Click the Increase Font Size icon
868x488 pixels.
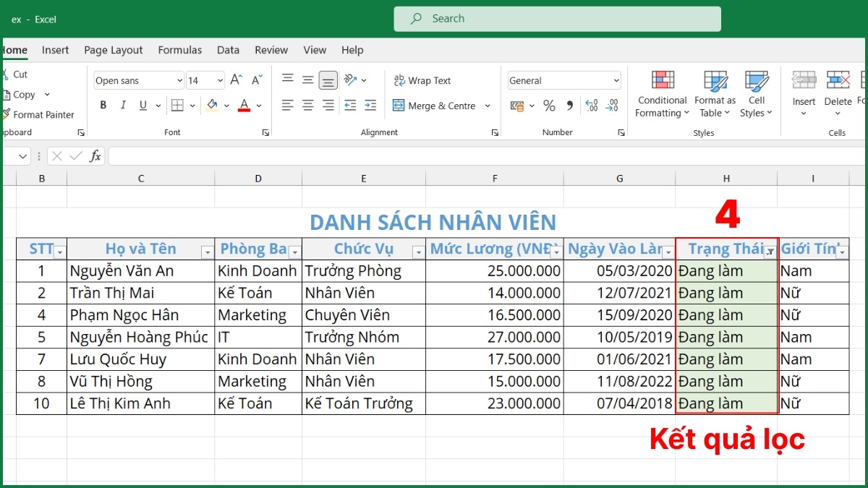point(236,80)
